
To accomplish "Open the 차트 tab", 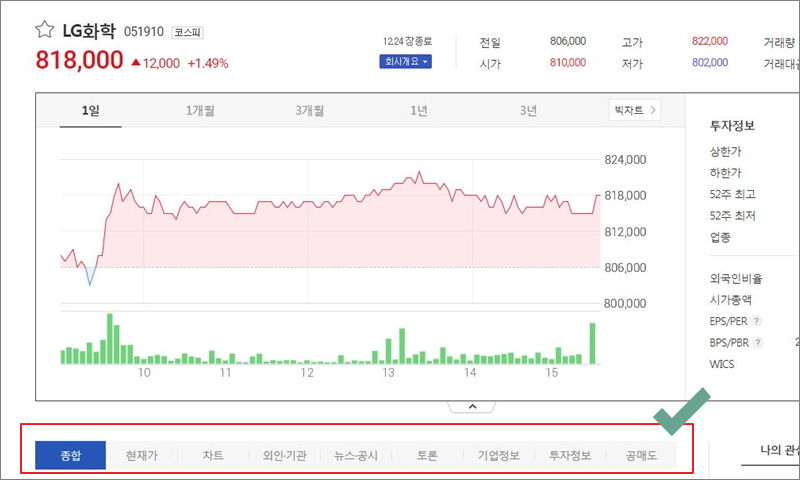I will click(x=213, y=455).
